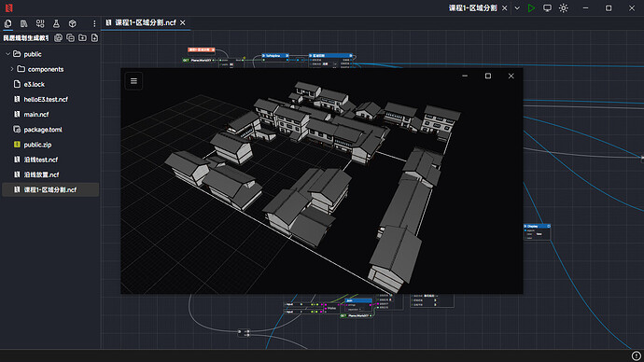644x362 pixels.
Task: Open the cube package sidebar icon
Action: click(72, 23)
